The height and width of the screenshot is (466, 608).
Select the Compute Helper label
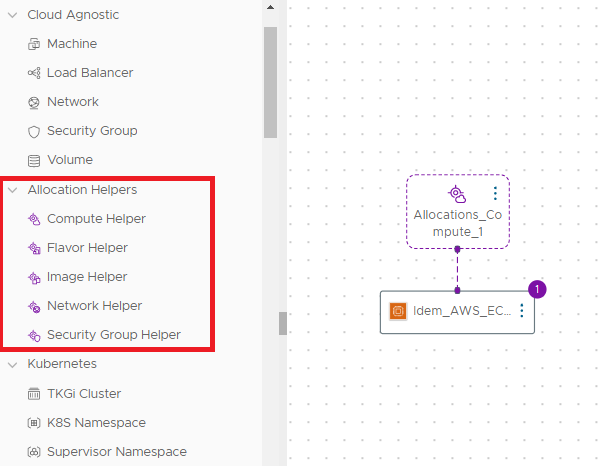(x=97, y=219)
